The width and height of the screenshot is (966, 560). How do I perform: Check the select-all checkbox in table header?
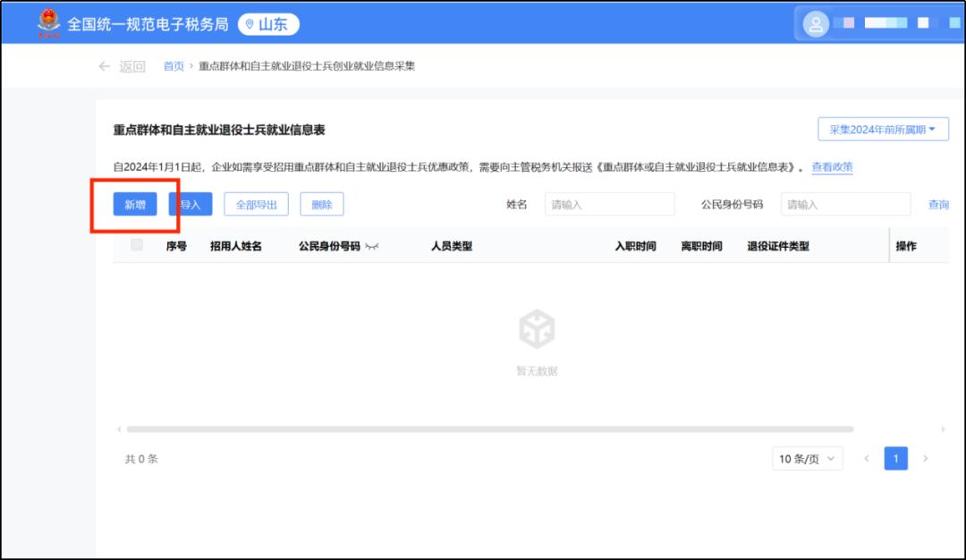click(137, 245)
